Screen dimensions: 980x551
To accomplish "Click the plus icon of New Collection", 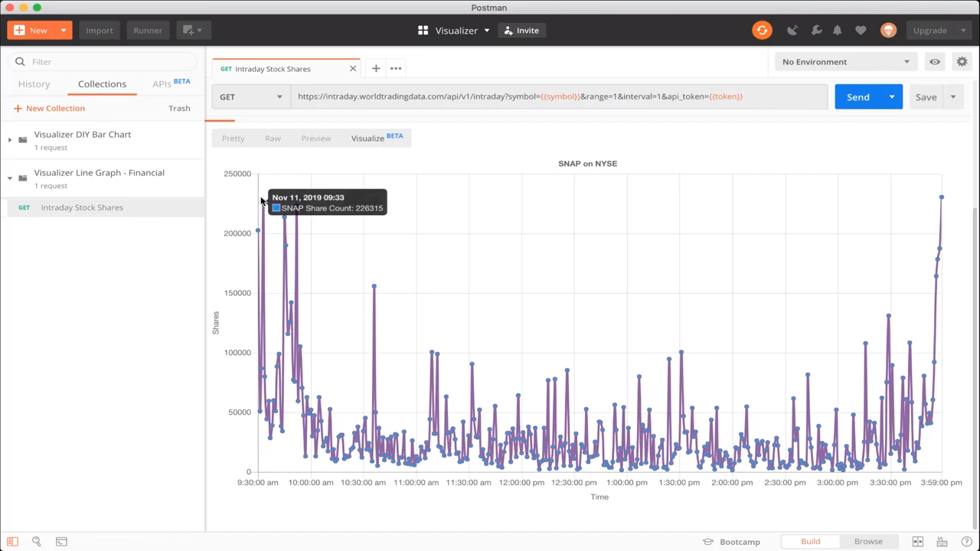I will coord(18,109).
